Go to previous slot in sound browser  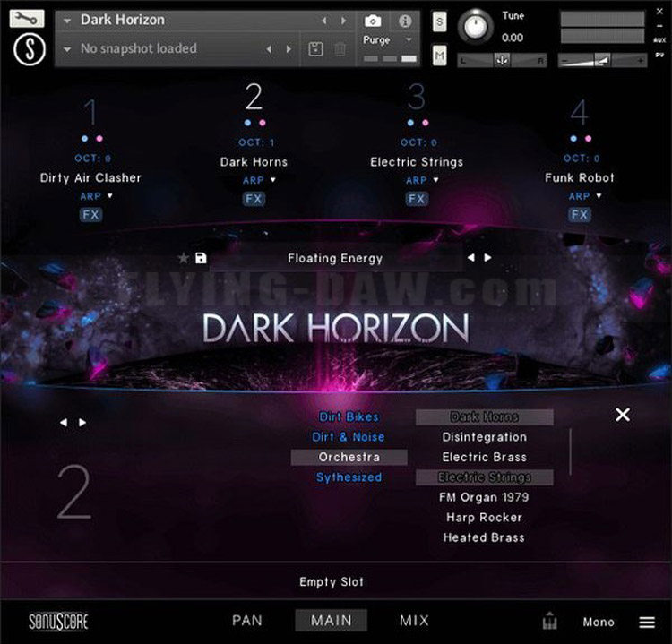(x=64, y=423)
